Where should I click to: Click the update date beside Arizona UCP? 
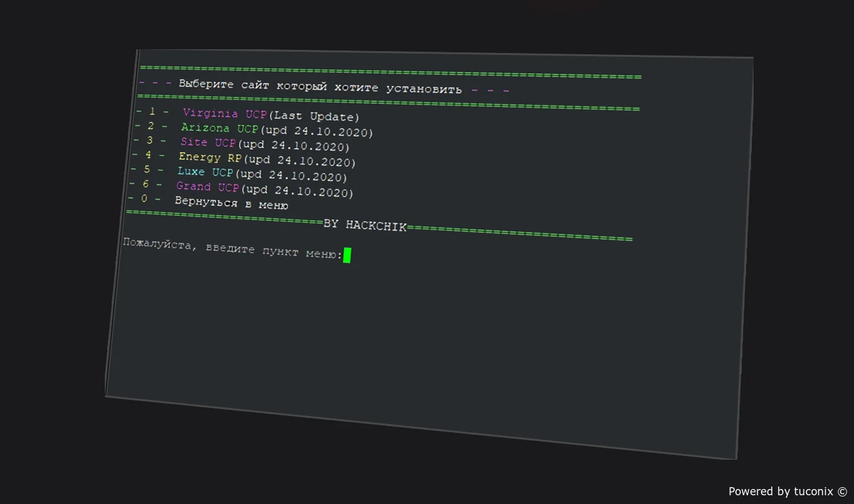pyautogui.click(x=316, y=132)
